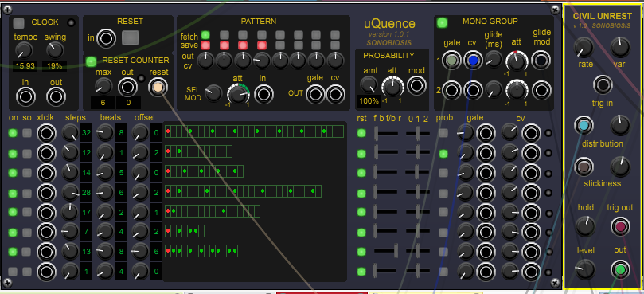Click the cyan distribution jack

pyautogui.click(x=584, y=125)
